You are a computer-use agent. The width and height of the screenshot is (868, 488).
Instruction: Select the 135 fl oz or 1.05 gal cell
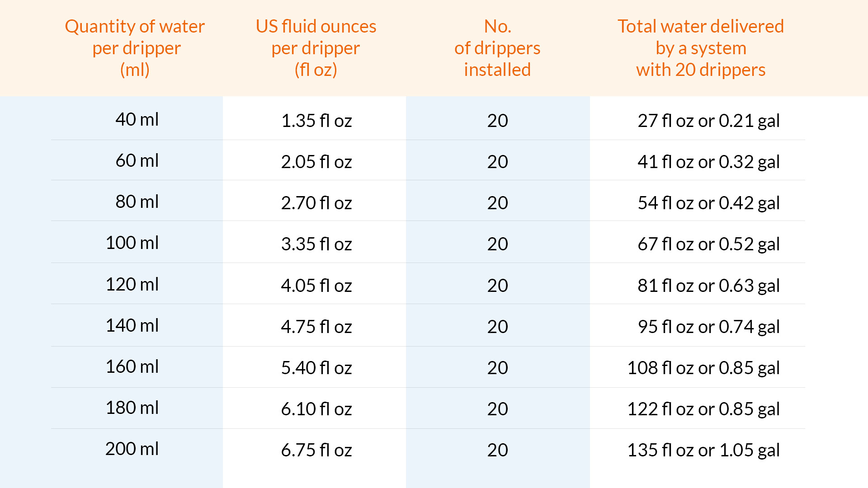[x=703, y=450]
